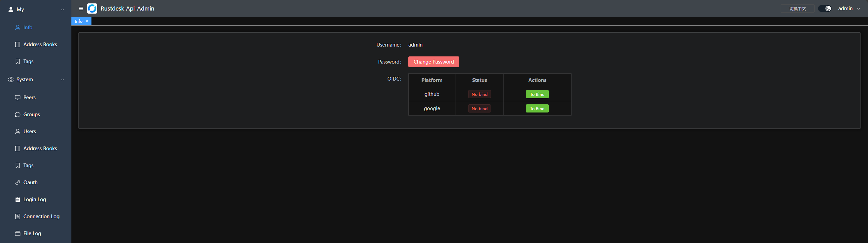Collapse the My menu section

(63, 10)
